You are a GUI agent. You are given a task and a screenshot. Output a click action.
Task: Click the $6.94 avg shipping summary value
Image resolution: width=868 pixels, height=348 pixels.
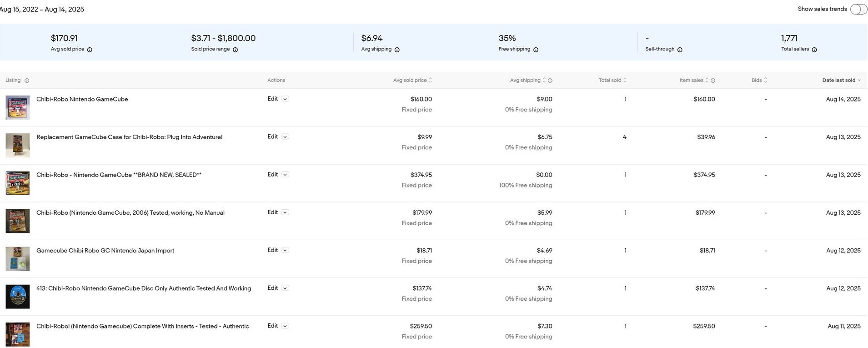(x=372, y=38)
